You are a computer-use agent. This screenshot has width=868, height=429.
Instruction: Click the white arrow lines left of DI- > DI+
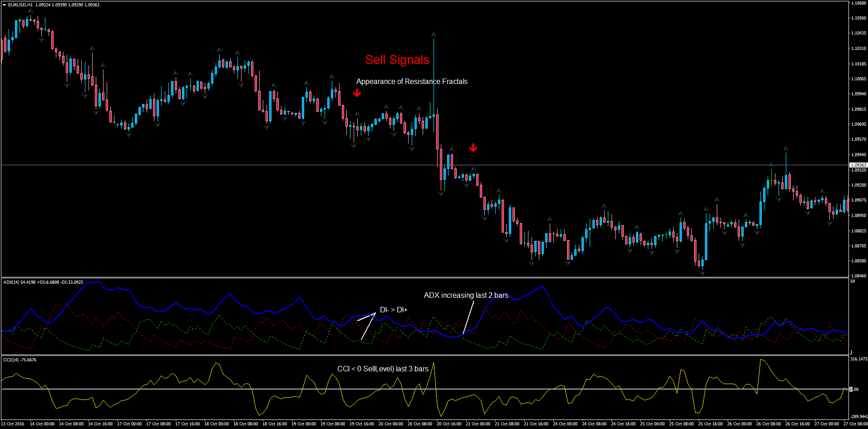pyautogui.click(x=367, y=326)
